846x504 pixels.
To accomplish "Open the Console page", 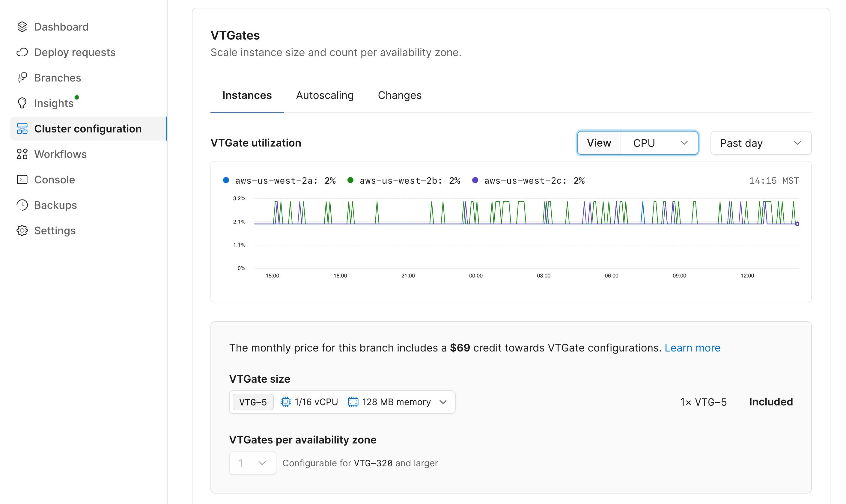I will (x=55, y=180).
